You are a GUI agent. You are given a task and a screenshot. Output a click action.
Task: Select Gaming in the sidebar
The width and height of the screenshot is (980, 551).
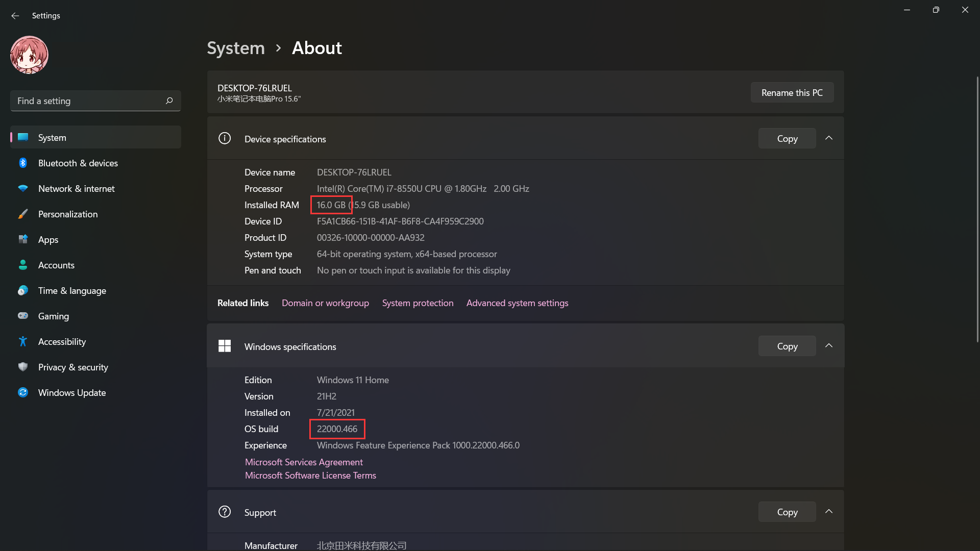click(95, 316)
